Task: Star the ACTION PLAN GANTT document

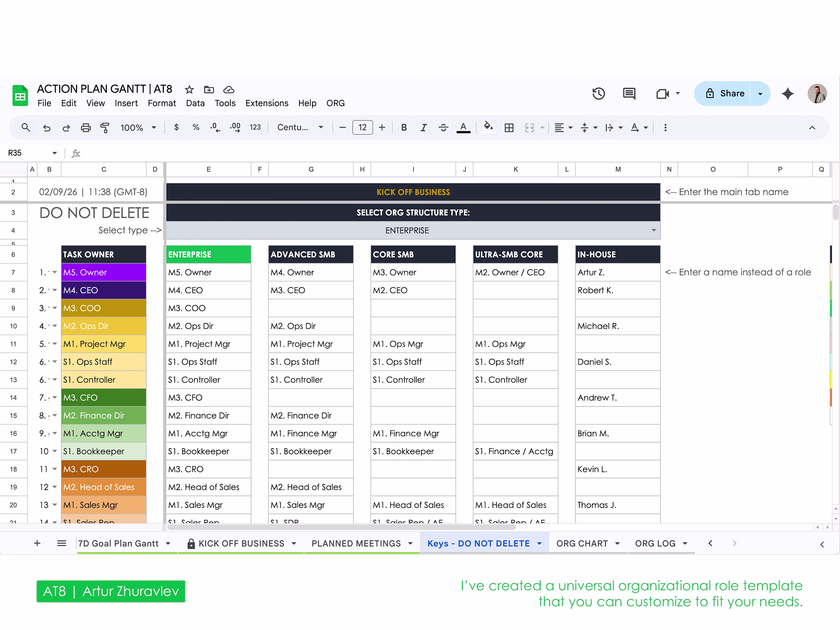Action: pos(189,90)
